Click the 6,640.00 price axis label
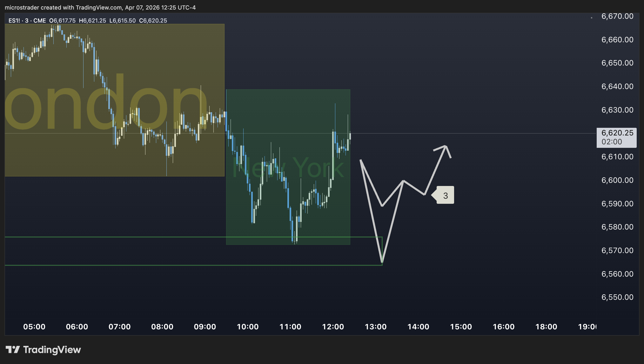The width and height of the screenshot is (644, 364). (617, 86)
